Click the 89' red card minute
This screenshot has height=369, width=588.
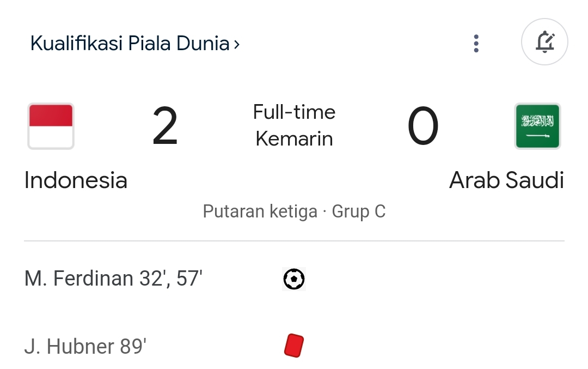pos(133,346)
